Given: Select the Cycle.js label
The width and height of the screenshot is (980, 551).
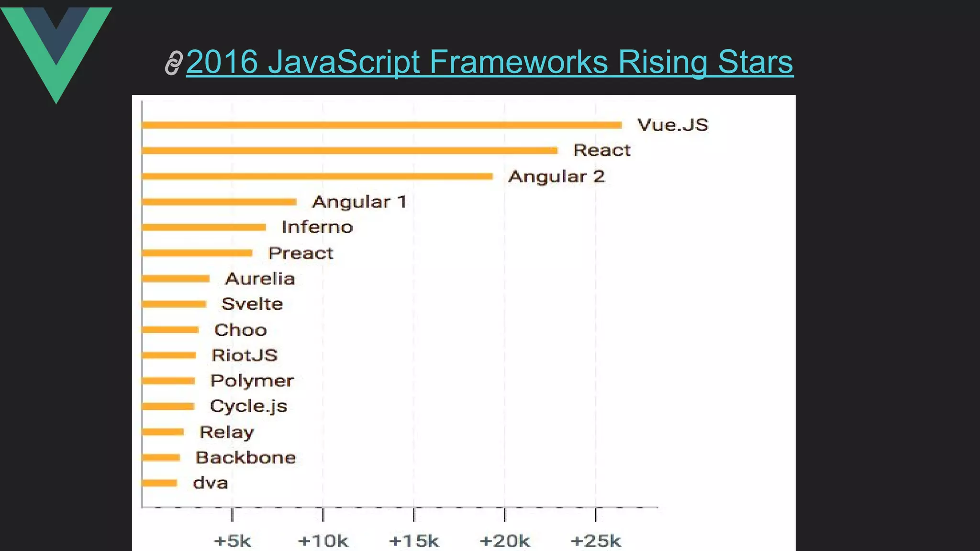Looking at the screenshot, I should pos(248,407).
